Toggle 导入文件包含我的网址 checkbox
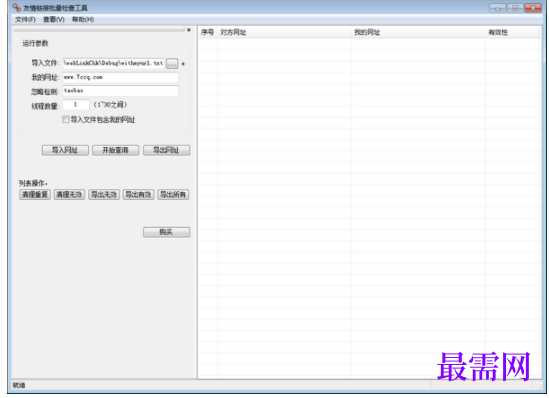 tap(65, 120)
